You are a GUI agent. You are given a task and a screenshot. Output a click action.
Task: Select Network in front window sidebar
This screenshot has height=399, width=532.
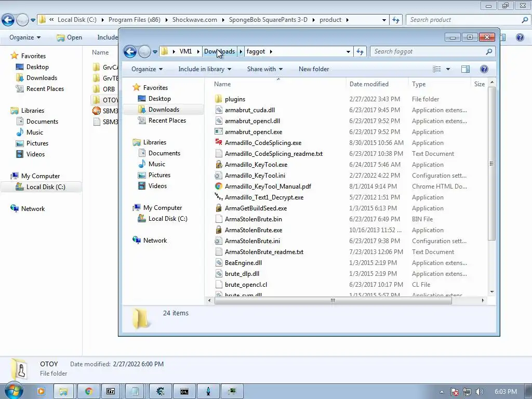pos(155,241)
